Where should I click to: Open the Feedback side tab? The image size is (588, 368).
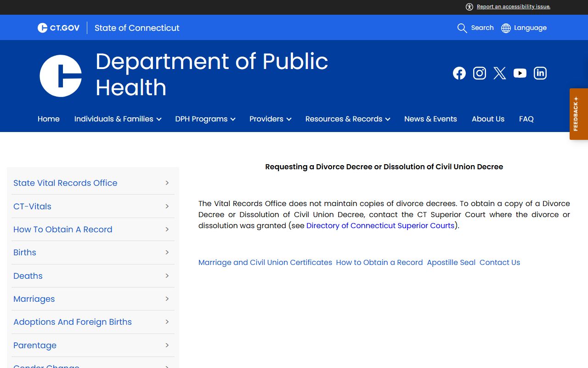click(578, 114)
